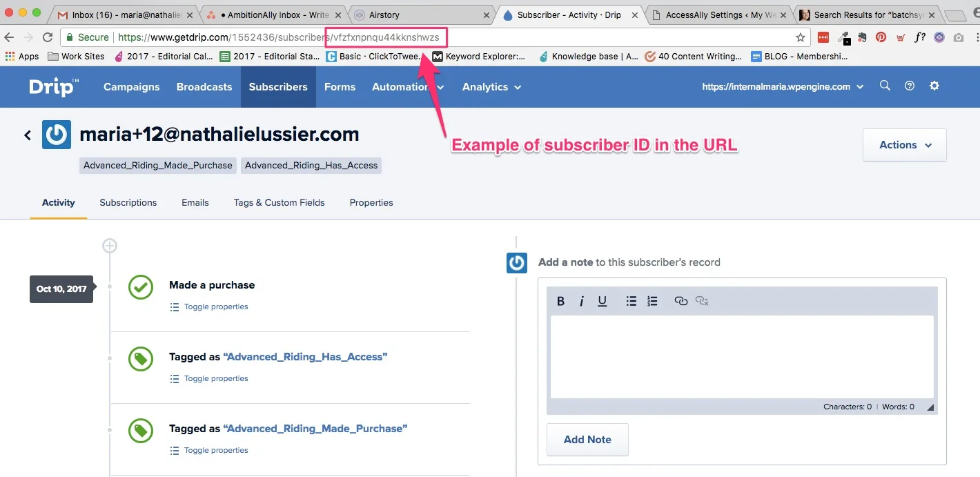980x477 pixels.
Task: Expand the Analytics menu
Action: pyautogui.click(x=491, y=87)
